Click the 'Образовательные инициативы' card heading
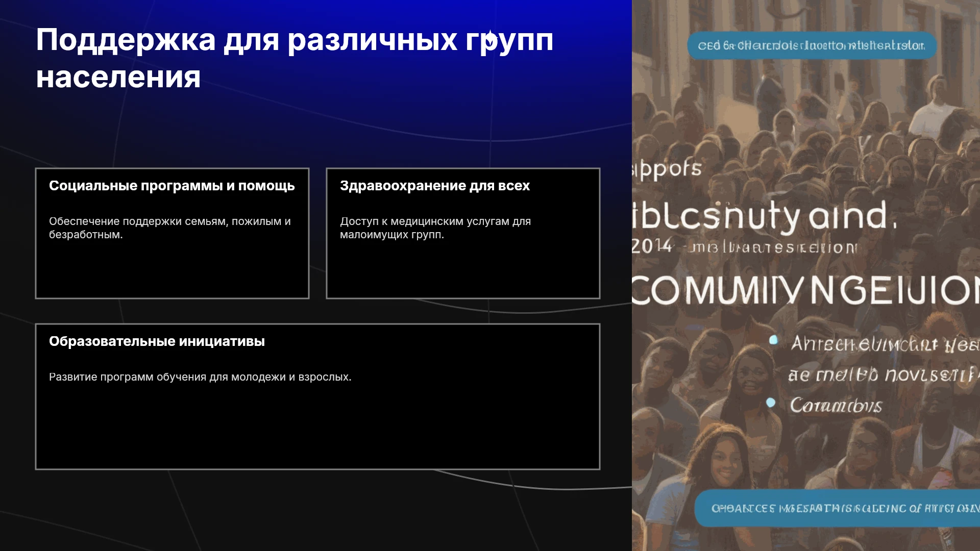The image size is (980, 551). click(x=157, y=341)
